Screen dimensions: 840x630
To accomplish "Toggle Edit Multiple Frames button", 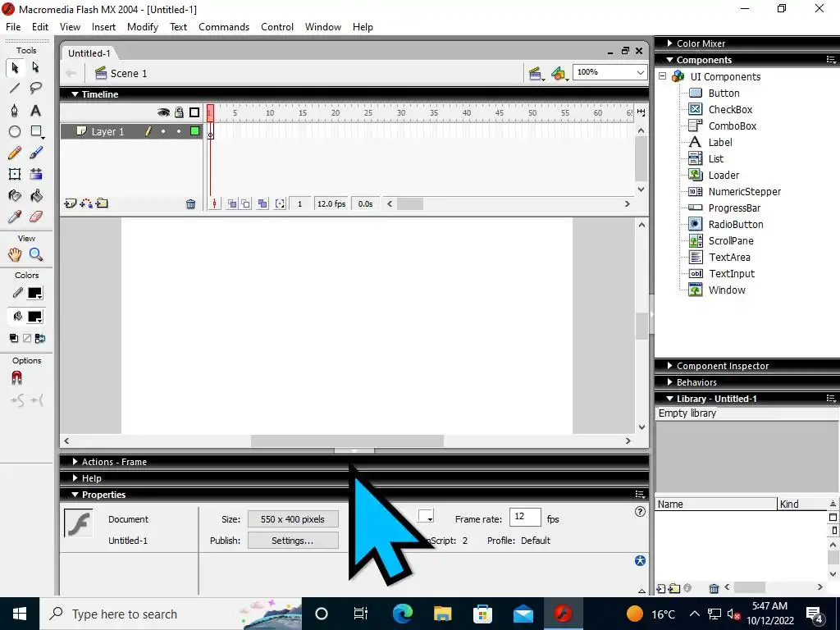I will tap(262, 203).
